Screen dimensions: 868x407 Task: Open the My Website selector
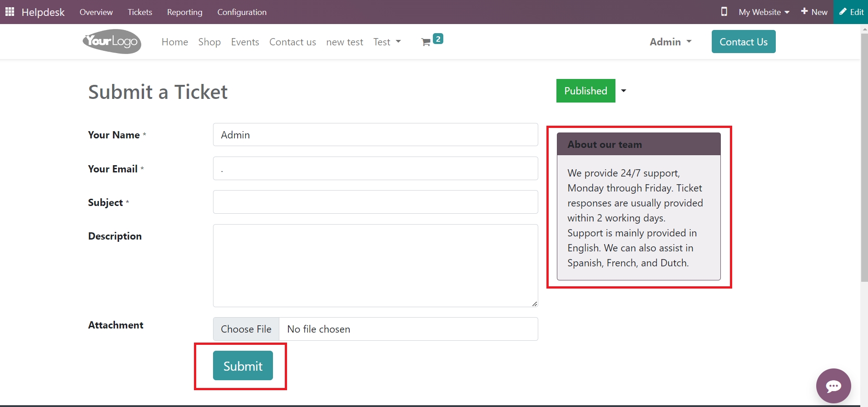[x=764, y=12]
